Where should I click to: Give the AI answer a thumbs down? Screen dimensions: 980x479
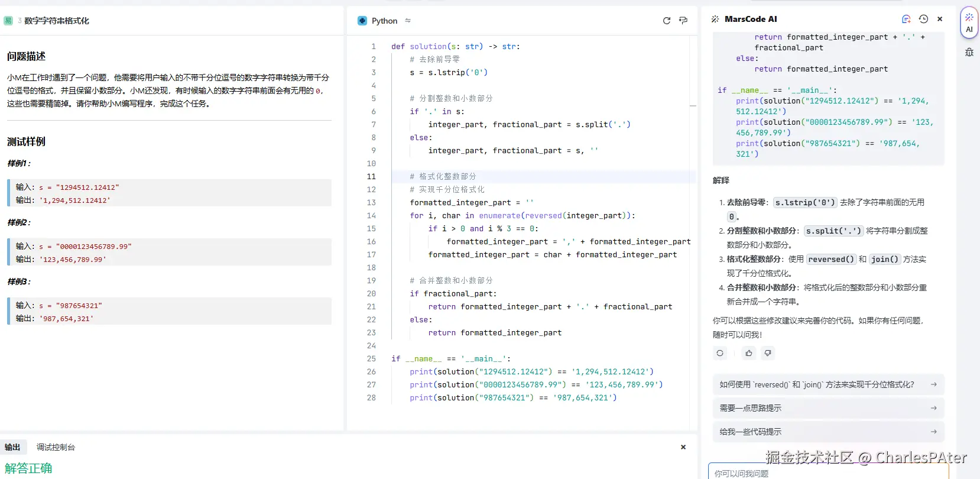(x=767, y=353)
